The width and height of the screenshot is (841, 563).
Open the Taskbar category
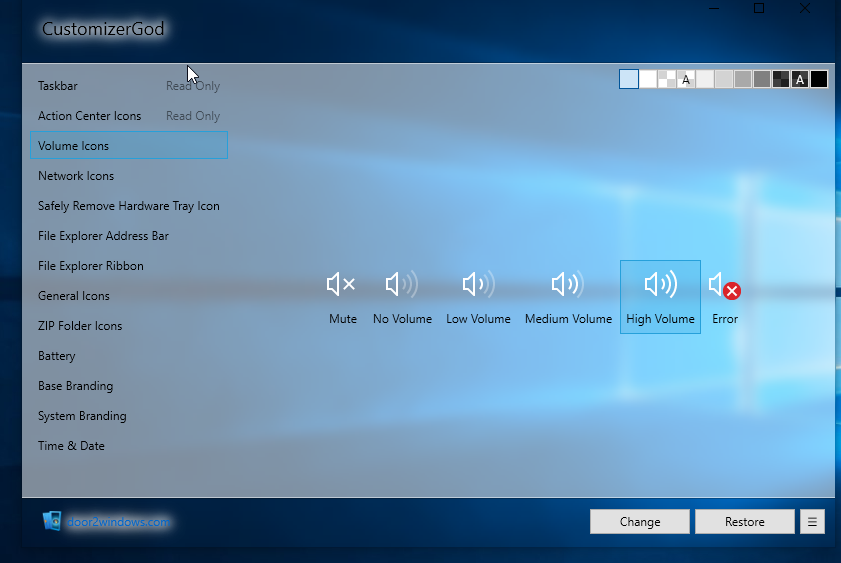tap(129, 86)
